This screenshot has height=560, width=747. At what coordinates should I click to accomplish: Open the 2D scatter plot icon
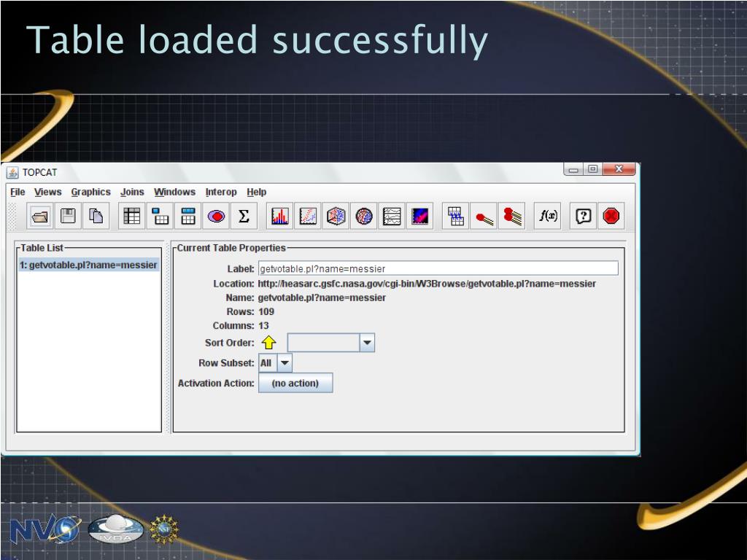point(308,217)
